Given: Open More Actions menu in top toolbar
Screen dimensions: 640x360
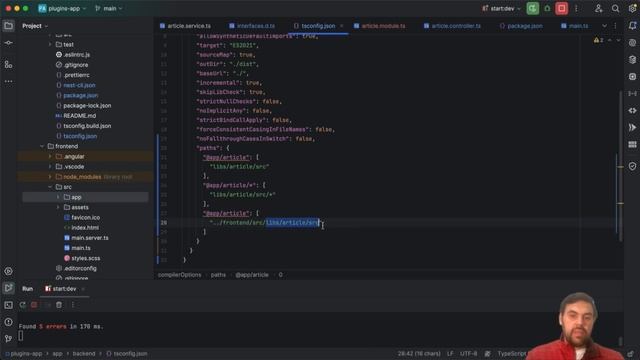Looking at the screenshot, I should tap(576, 8).
